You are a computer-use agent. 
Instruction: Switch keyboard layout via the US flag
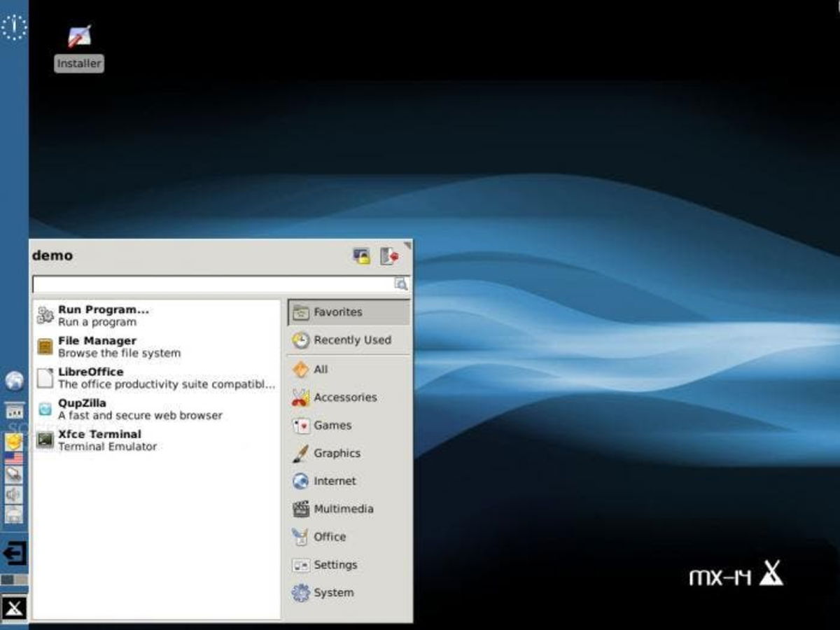click(x=13, y=457)
